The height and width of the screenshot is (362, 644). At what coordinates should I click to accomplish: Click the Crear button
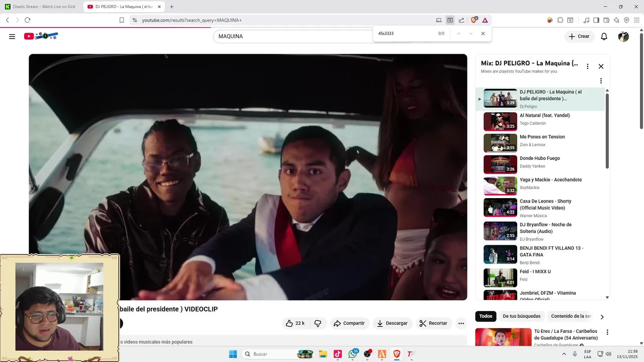(579, 36)
